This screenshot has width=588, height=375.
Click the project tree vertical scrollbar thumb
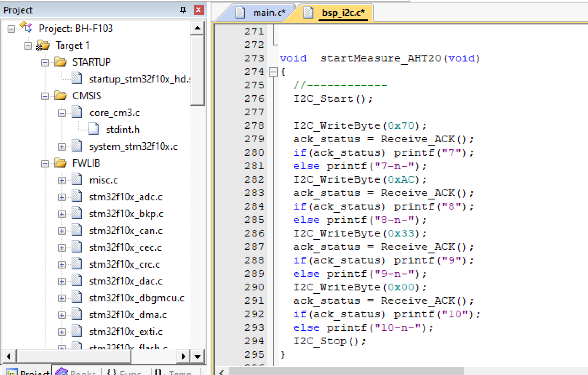[197, 70]
